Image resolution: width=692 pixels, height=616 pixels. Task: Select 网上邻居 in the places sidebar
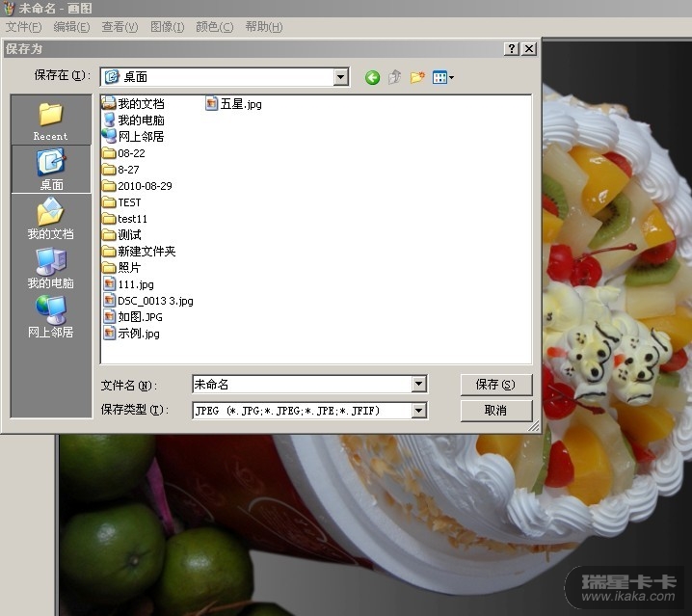tap(51, 317)
